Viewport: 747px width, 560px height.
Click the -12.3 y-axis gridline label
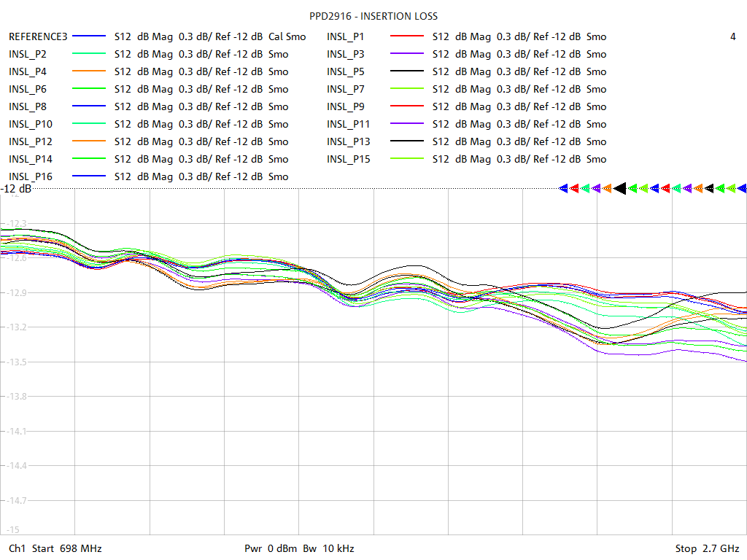(x=18, y=223)
